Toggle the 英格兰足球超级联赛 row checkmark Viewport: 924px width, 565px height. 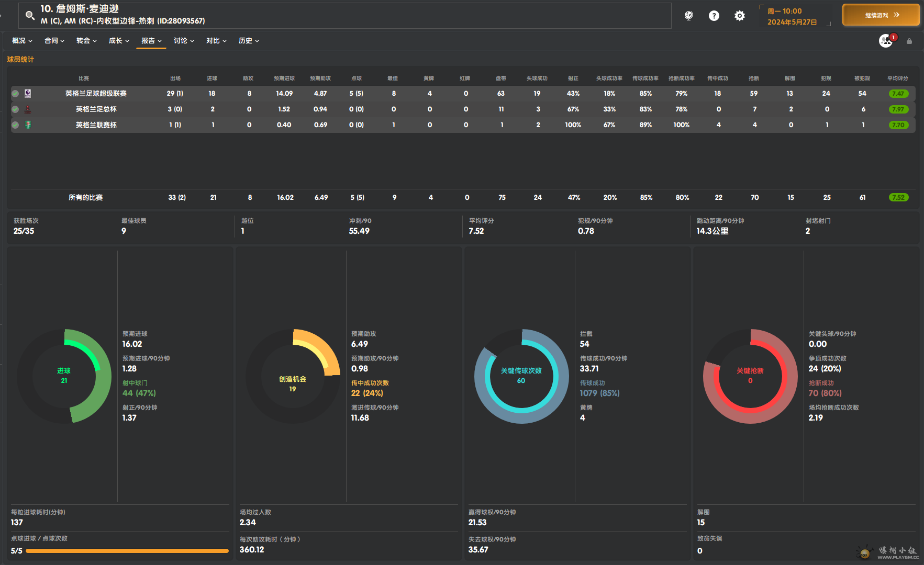[x=16, y=94]
